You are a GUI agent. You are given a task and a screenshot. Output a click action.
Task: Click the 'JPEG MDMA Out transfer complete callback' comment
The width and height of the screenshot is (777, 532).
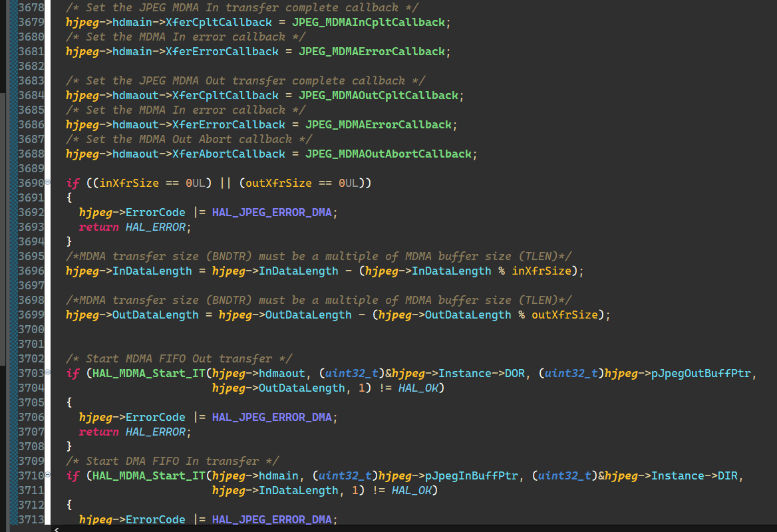[245, 81]
